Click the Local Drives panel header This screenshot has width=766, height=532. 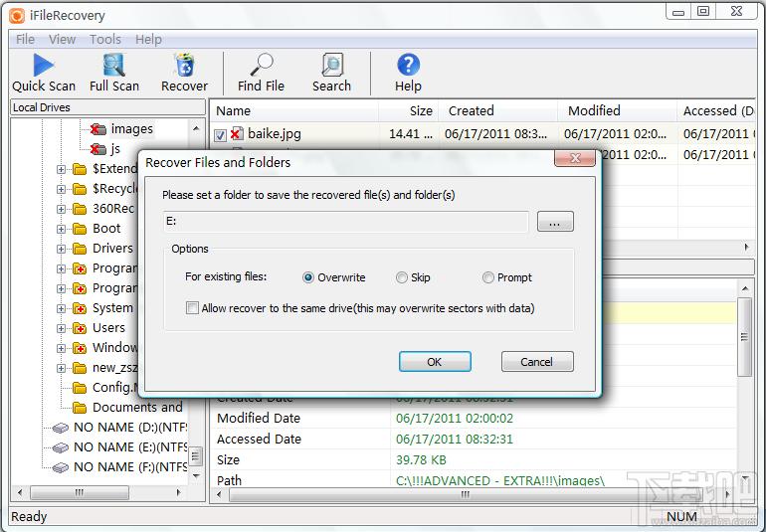click(x=108, y=107)
